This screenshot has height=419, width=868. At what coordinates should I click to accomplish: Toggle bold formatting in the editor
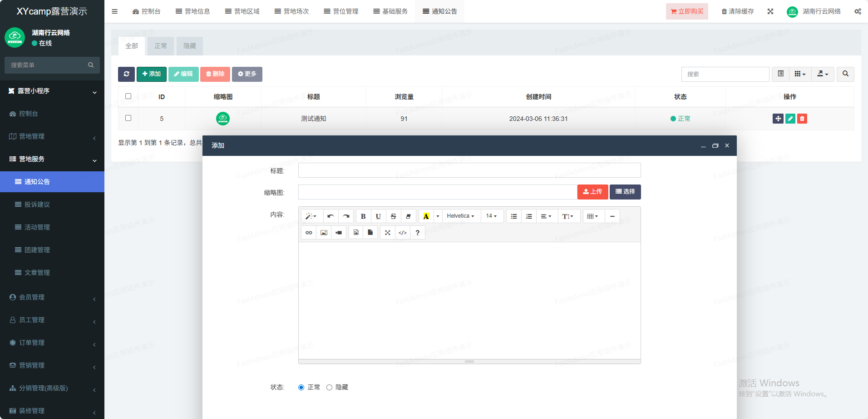pos(363,216)
